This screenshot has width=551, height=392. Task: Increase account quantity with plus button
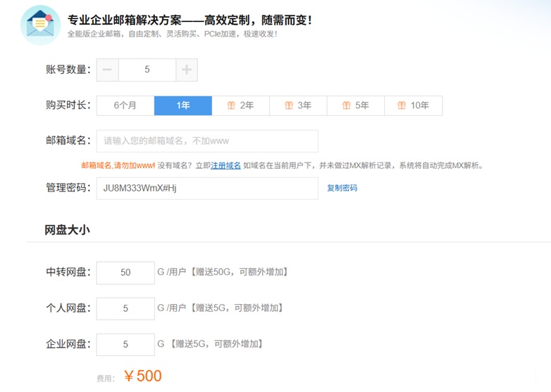pos(187,70)
